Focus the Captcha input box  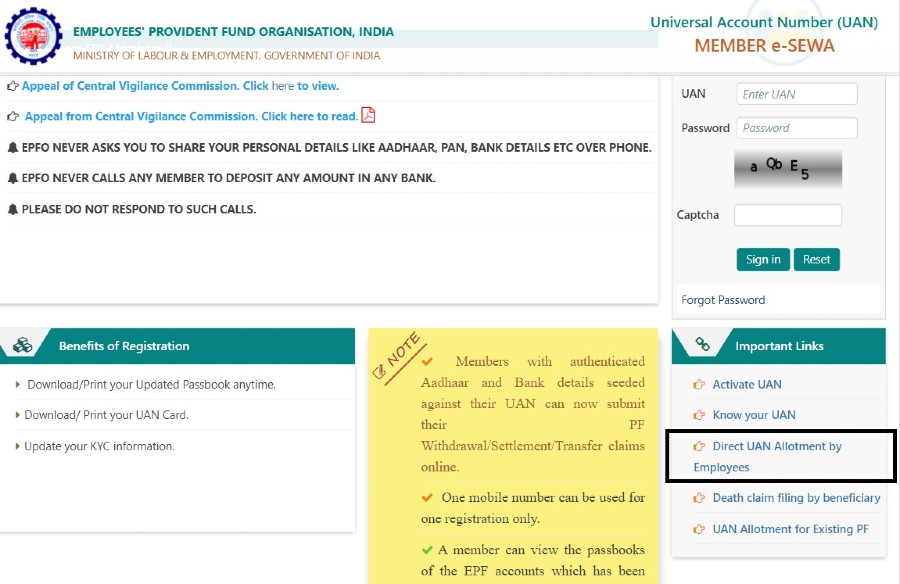tap(788, 215)
